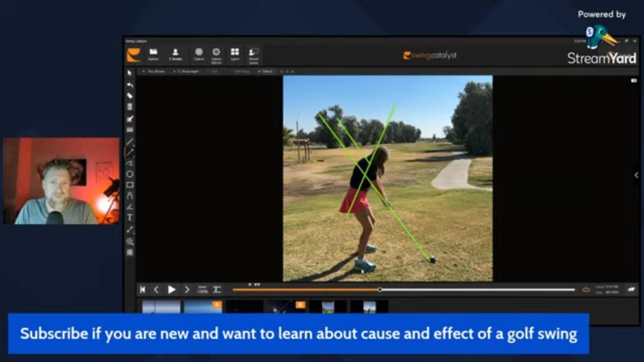Open Capture Options gear

click(216, 55)
